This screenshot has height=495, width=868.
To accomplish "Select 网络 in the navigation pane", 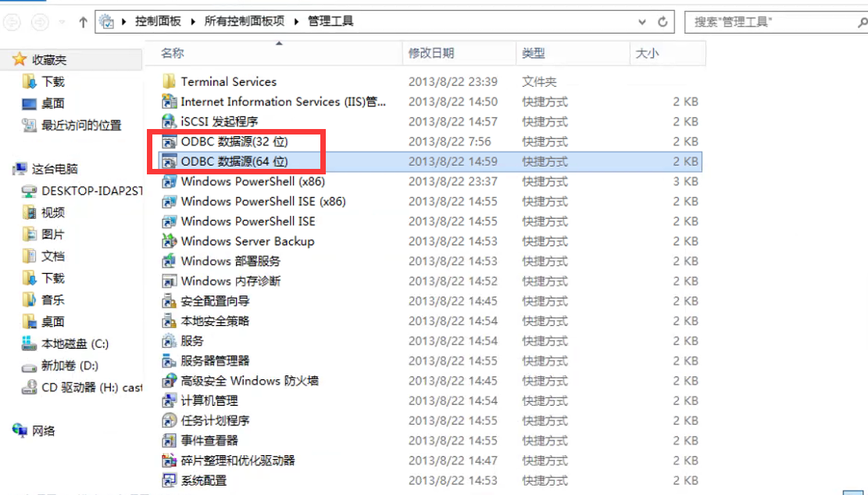I will [43, 431].
